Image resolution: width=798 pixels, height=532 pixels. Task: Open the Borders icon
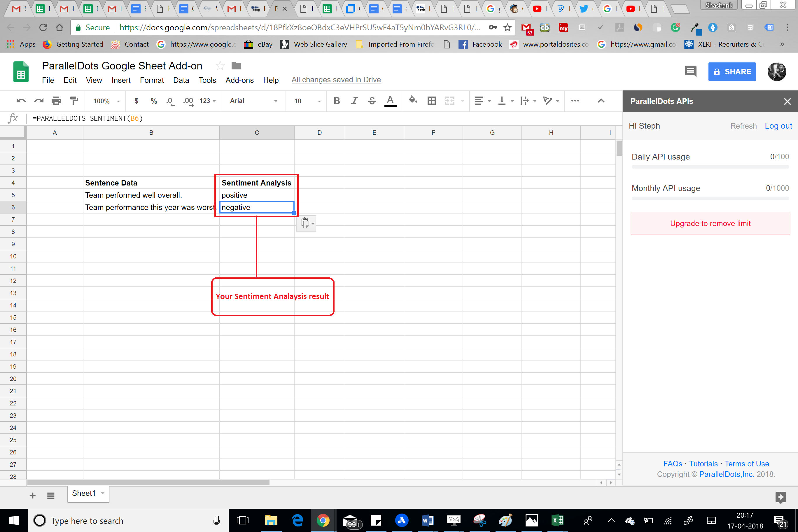pos(431,101)
